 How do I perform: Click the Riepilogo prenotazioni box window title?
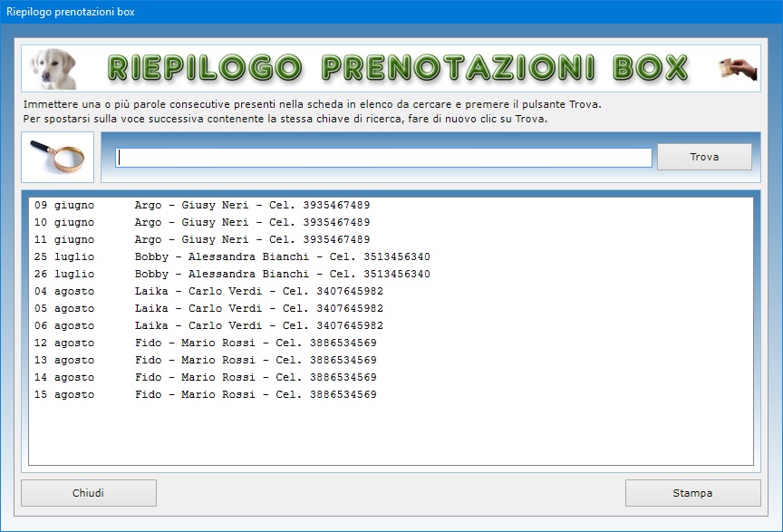71,12
